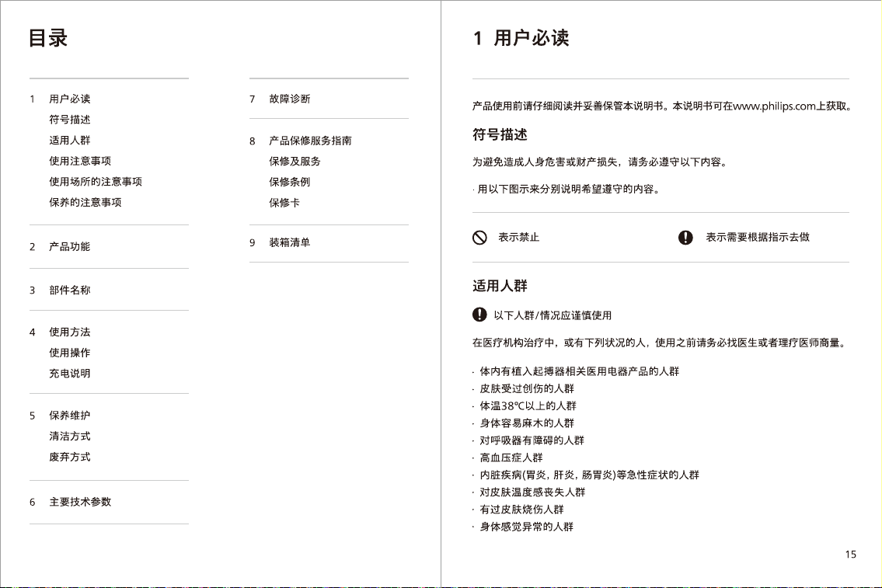
Task: Choose 废弃方式 in the contents
Action: 70,457
